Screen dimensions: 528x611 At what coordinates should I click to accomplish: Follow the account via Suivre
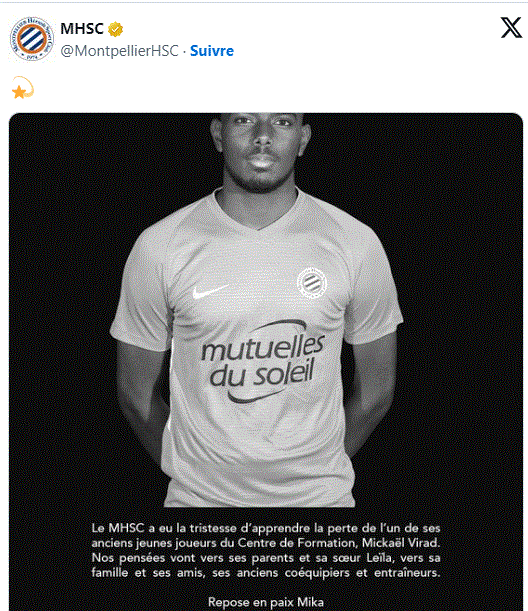click(x=212, y=51)
